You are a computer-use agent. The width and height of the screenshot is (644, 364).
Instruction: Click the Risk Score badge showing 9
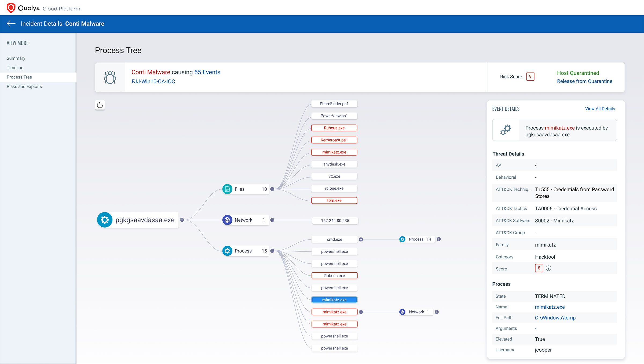click(x=530, y=77)
